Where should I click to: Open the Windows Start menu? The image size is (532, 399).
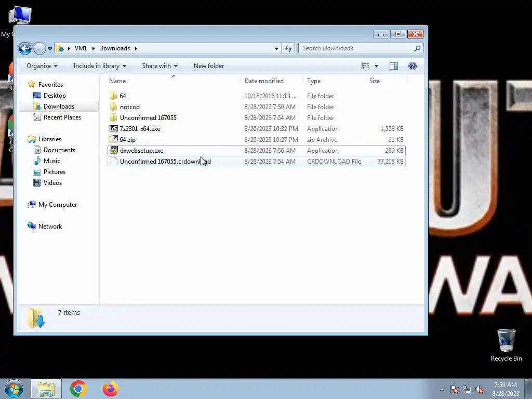(x=14, y=389)
